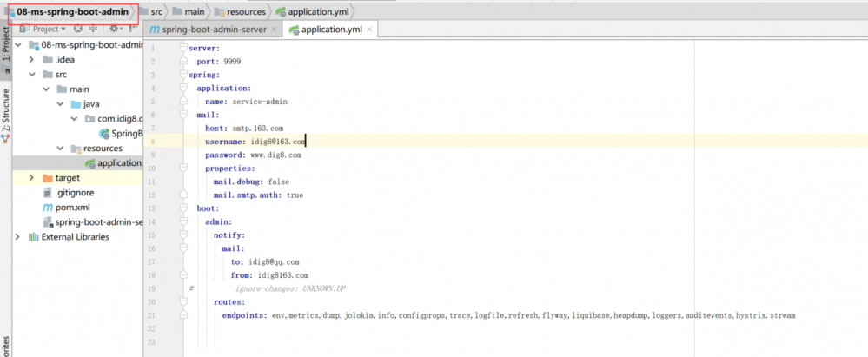The width and height of the screenshot is (868, 357).
Task: Toggle the 1: Project side tab
Action: click(x=5, y=50)
